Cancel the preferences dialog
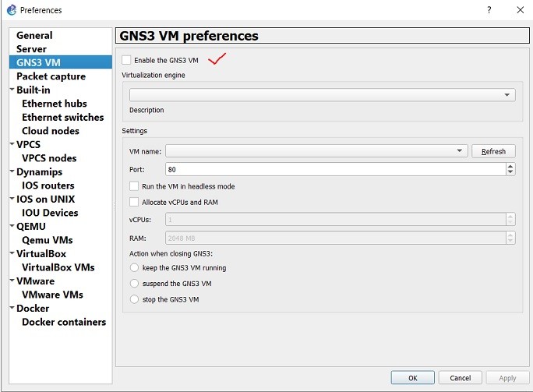The width and height of the screenshot is (533, 392). (x=461, y=377)
